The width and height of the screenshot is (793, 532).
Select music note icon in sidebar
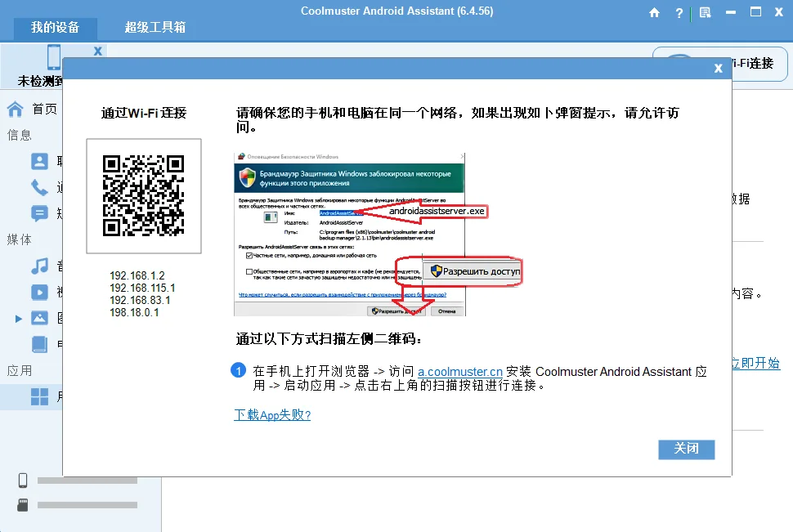tap(39, 266)
